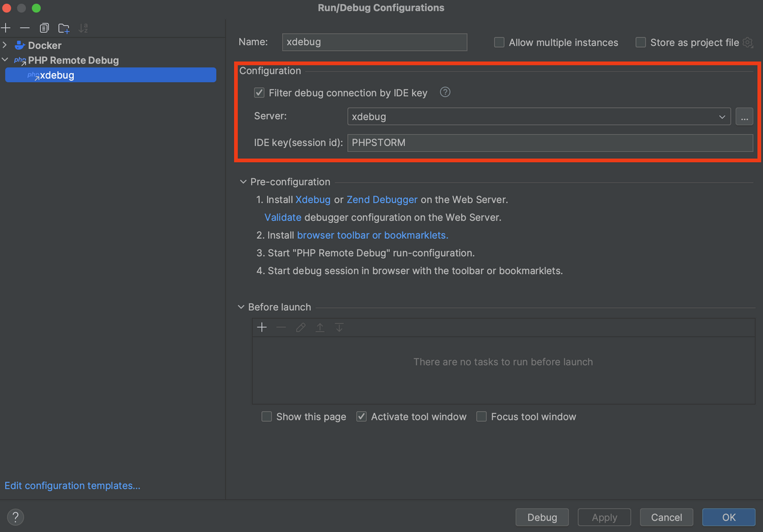Open the Server dropdown list

point(722,117)
